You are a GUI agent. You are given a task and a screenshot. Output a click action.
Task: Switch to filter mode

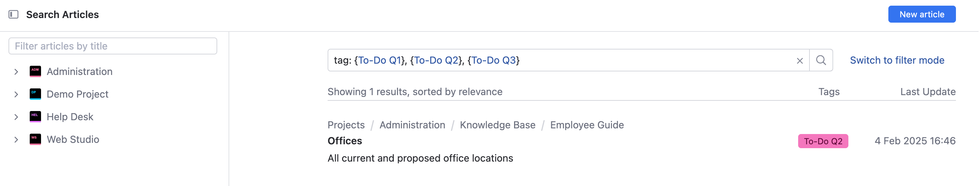click(897, 60)
